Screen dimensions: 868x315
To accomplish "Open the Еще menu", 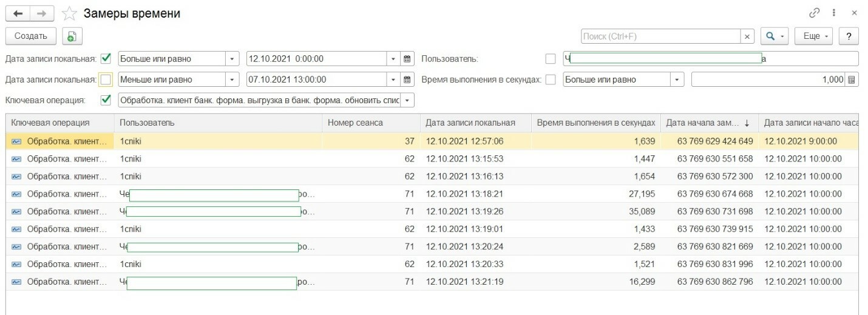I will (x=816, y=36).
